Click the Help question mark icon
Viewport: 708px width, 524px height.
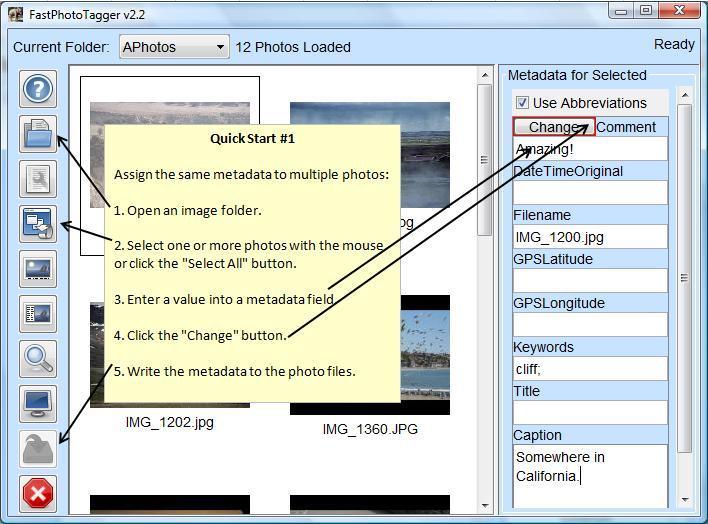point(38,89)
